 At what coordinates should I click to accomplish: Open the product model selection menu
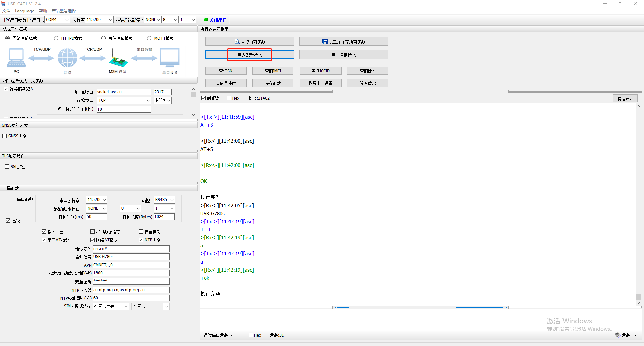(x=64, y=11)
